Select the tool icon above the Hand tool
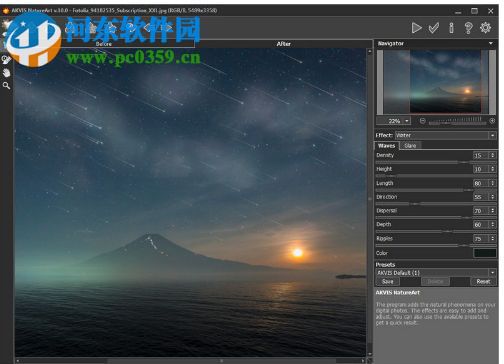Image resolution: width=504 pixels, height=364 pixels. coord(6,60)
